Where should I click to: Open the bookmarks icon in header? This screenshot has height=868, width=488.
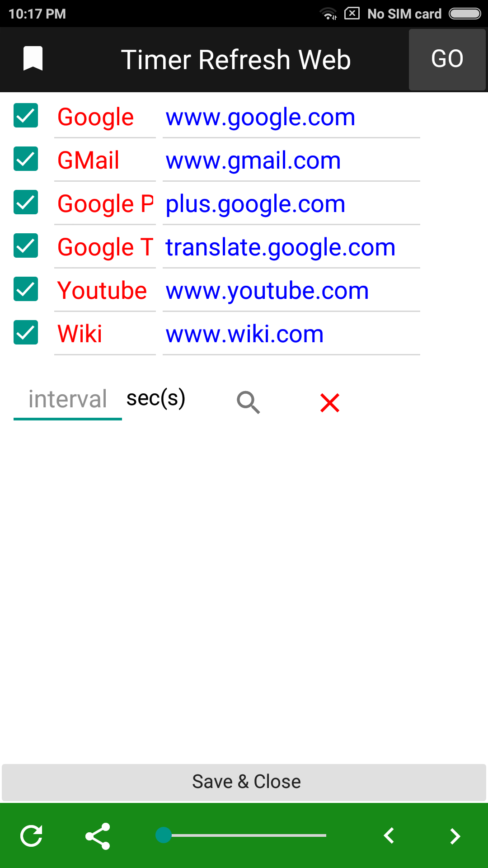33,59
